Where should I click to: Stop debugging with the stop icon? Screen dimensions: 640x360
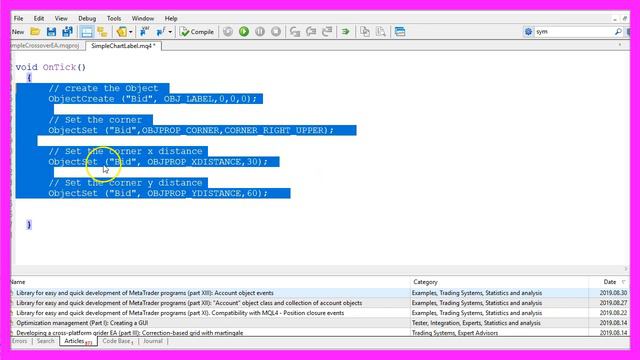[276, 31]
